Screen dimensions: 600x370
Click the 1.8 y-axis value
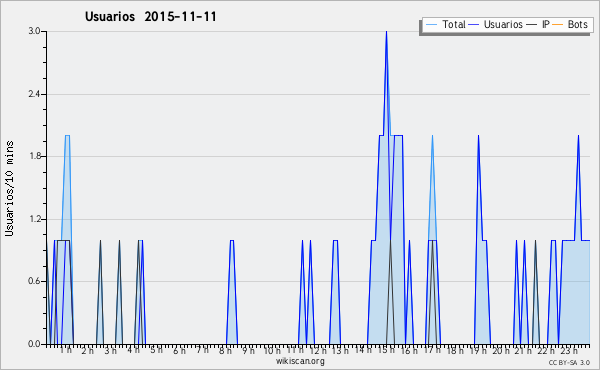(34, 156)
